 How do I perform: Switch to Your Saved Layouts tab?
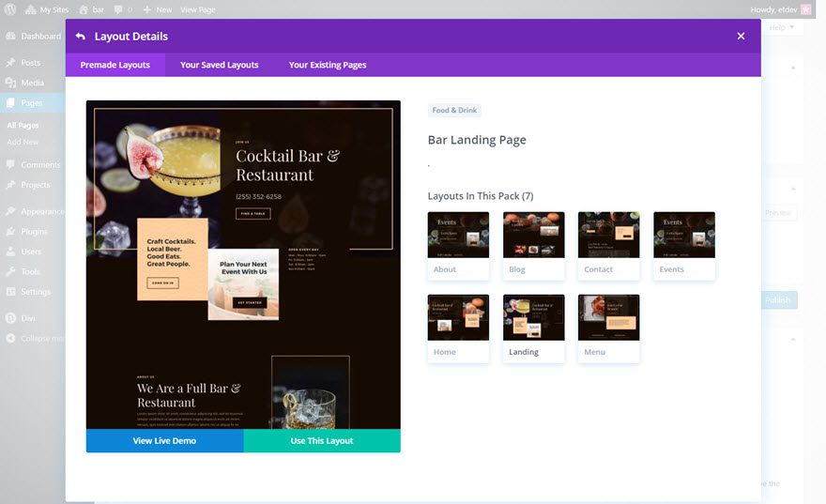tap(219, 65)
